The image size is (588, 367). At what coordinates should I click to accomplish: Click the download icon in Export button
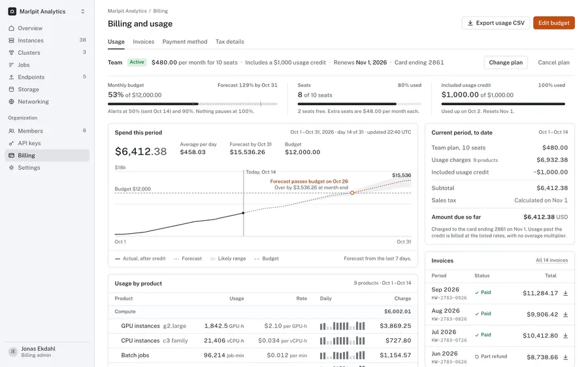470,23
